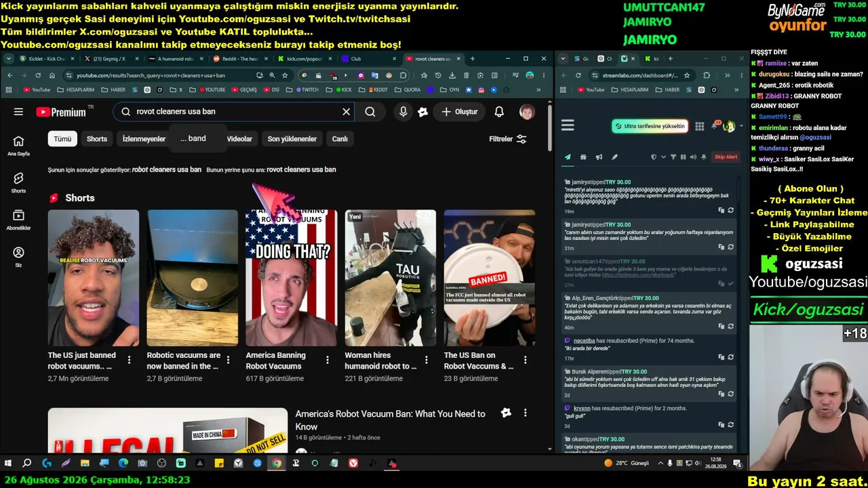Open the megaphone icon tab in Streamlabs

pos(599,157)
